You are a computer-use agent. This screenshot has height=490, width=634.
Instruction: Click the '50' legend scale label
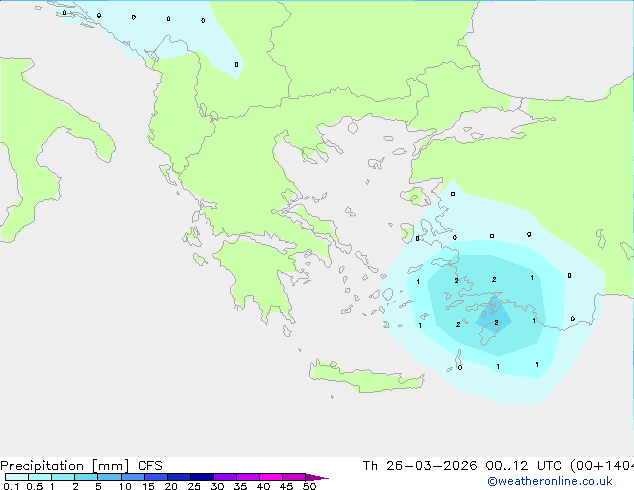point(309,486)
